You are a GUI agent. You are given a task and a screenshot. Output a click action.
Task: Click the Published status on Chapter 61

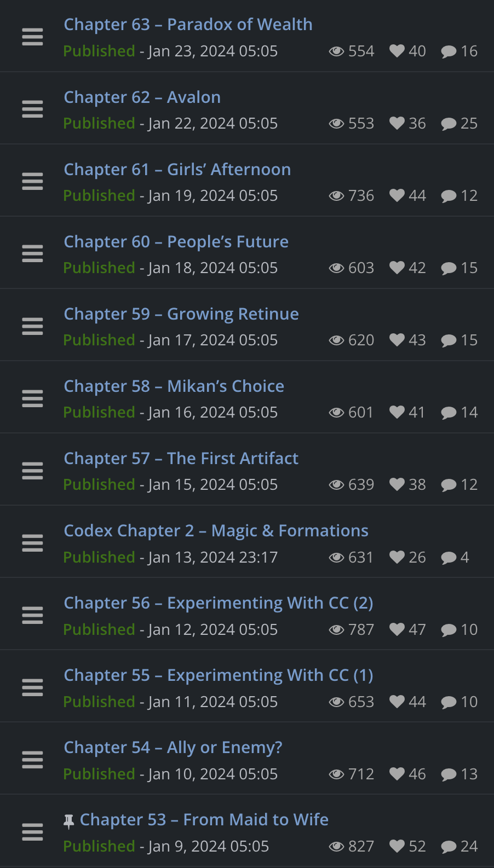point(99,196)
